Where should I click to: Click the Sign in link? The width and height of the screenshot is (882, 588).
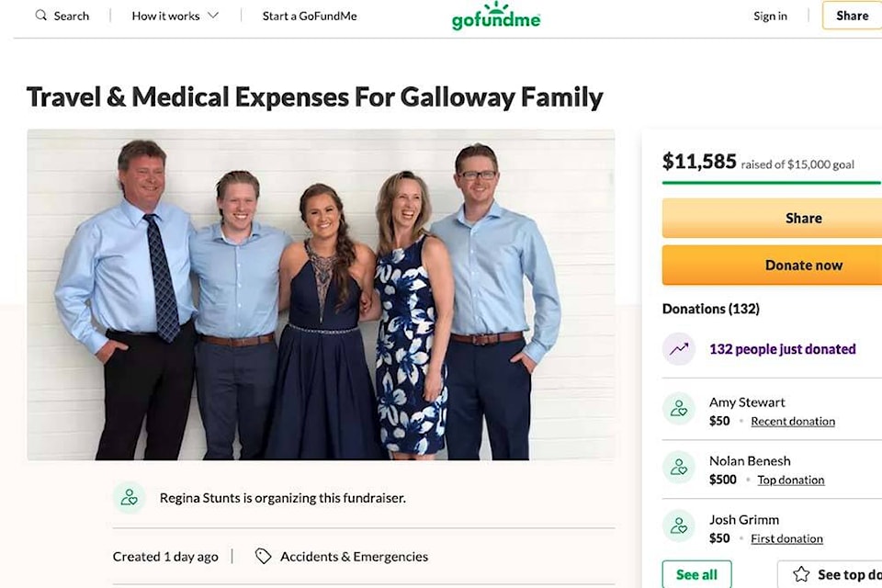(x=770, y=16)
